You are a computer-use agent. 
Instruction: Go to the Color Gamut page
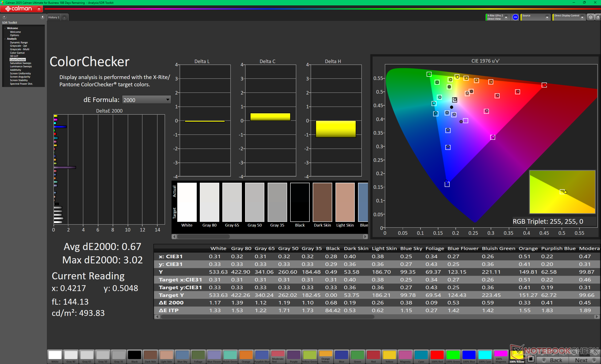pyautogui.click(x=17, y=53)
